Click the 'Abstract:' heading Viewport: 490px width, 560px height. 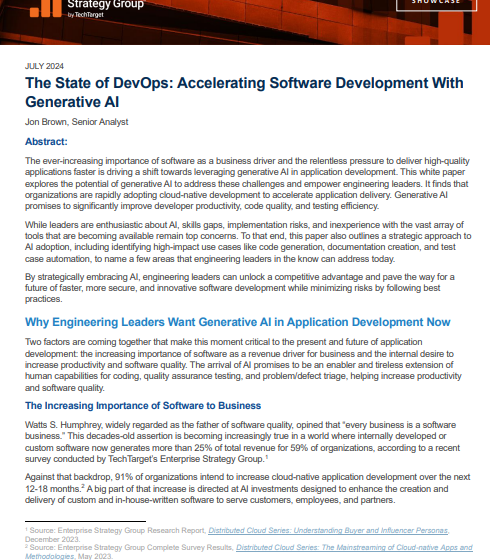pyautogui.click(x=46, y=142)
